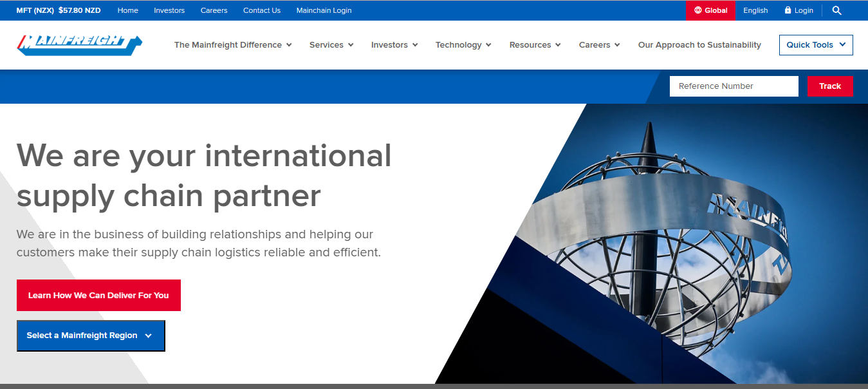The width and height of the screenshot is (868, 389).
Task: Expand the Investors navigation dropdown
Action: pyautogui.click(x=394, y=45)
